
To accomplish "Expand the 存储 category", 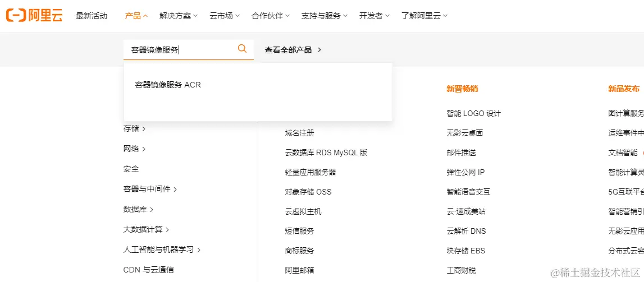I will tap(134, 129).
